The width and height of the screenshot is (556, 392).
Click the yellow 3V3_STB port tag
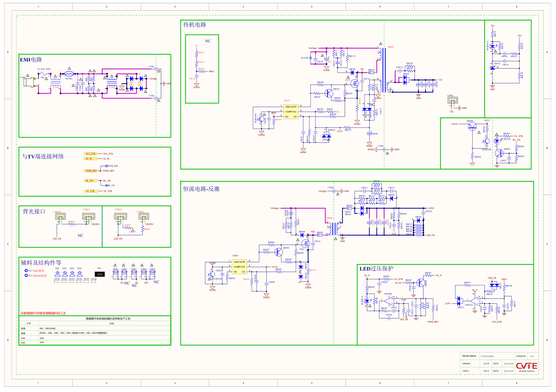(91, 154)
